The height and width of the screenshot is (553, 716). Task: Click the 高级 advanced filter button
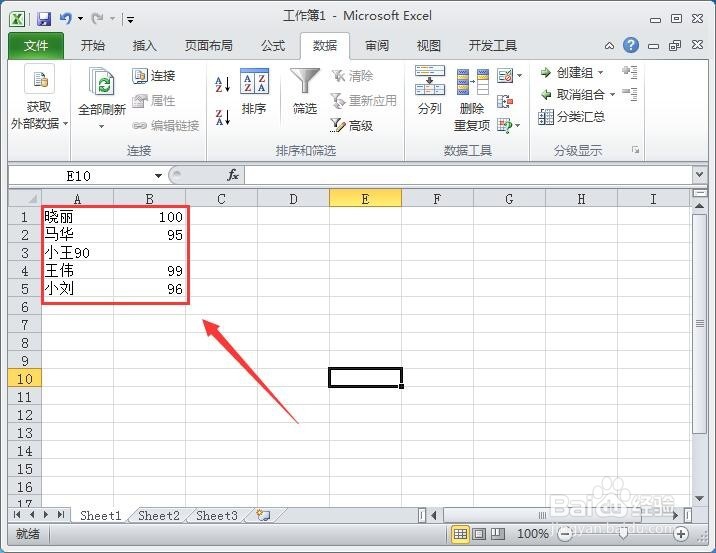tap(352, 125)
